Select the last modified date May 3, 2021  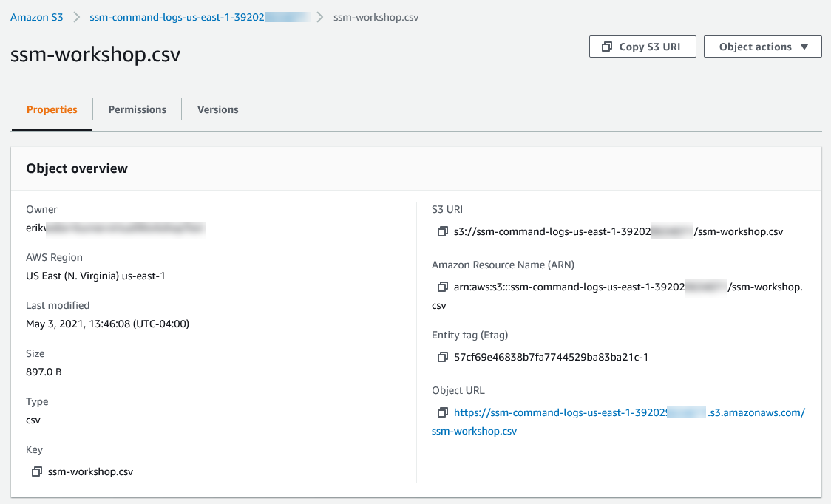108,324
